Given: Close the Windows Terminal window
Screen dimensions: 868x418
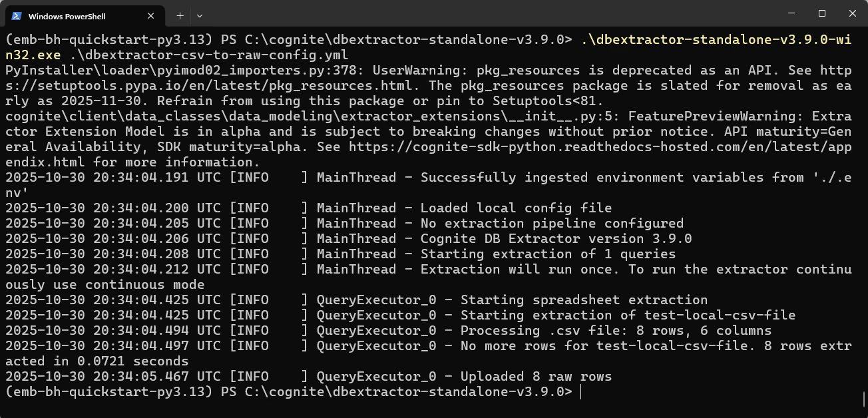Looking at the screenshot, I should point(853,13).
